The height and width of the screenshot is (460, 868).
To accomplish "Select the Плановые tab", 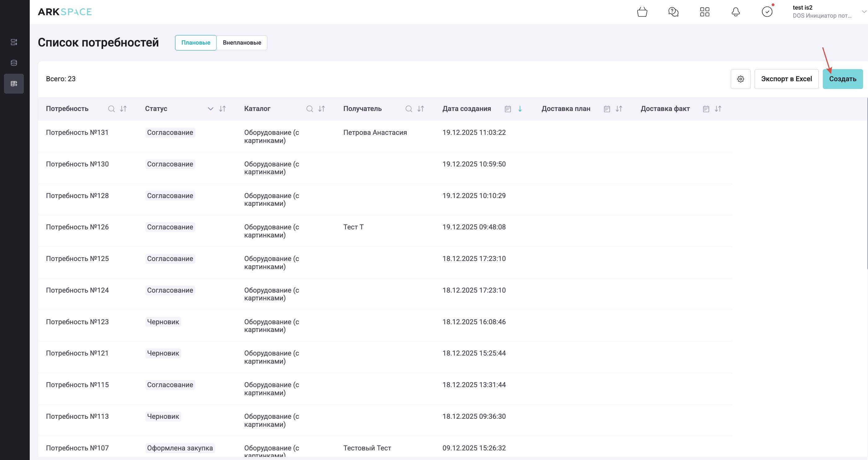I will (x=195, y=43).
